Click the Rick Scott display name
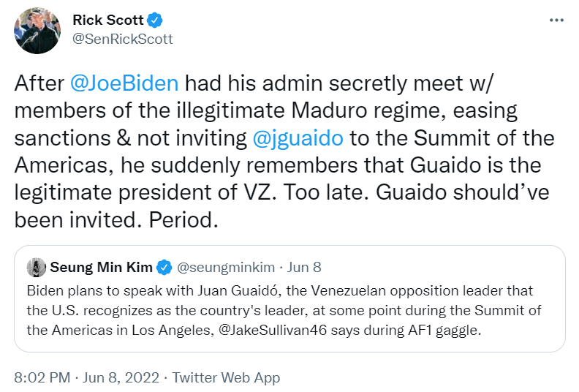579x392 pixels. [107, 20]
